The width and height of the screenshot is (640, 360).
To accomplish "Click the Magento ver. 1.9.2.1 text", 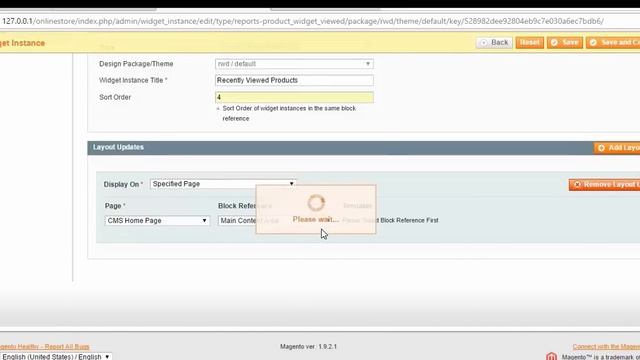I will 308,347.
